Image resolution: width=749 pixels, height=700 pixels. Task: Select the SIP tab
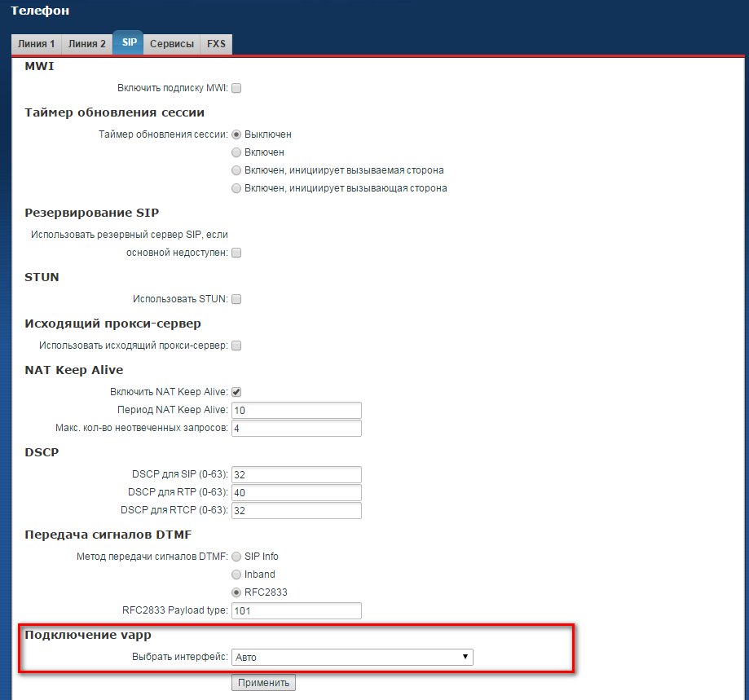[x=129, y=44]
